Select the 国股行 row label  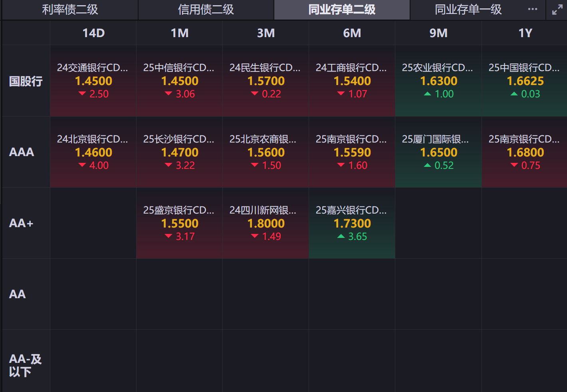tap(26, 81)
